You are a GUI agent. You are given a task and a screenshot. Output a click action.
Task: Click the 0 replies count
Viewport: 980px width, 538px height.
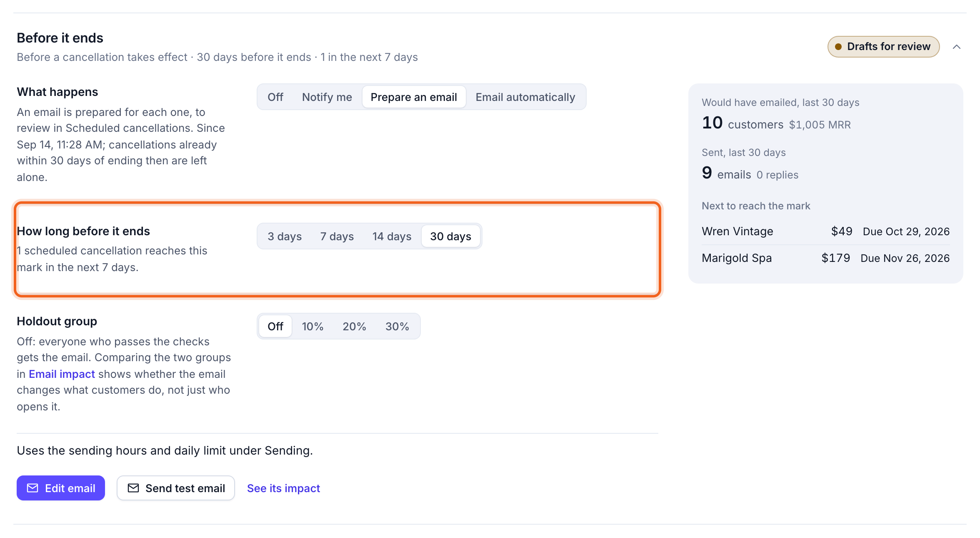(x=777, y=175)
